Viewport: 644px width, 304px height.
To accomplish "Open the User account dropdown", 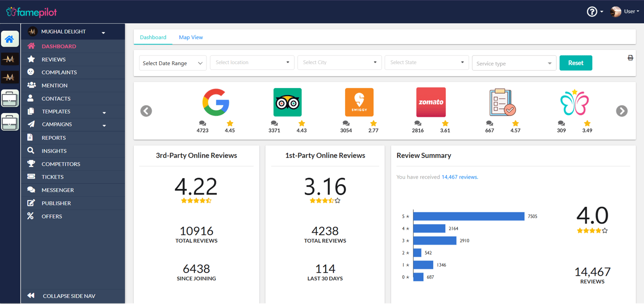I will click(631, 11).
